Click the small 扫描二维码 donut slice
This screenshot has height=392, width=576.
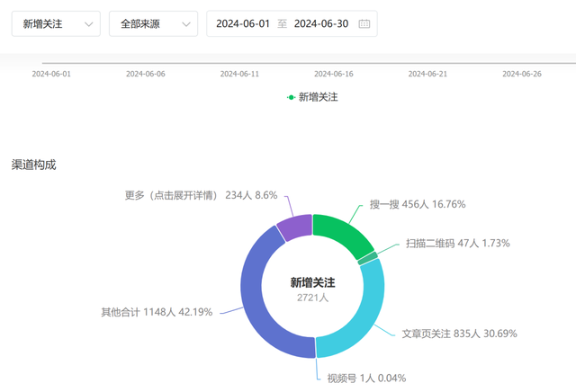pos(368,258)
